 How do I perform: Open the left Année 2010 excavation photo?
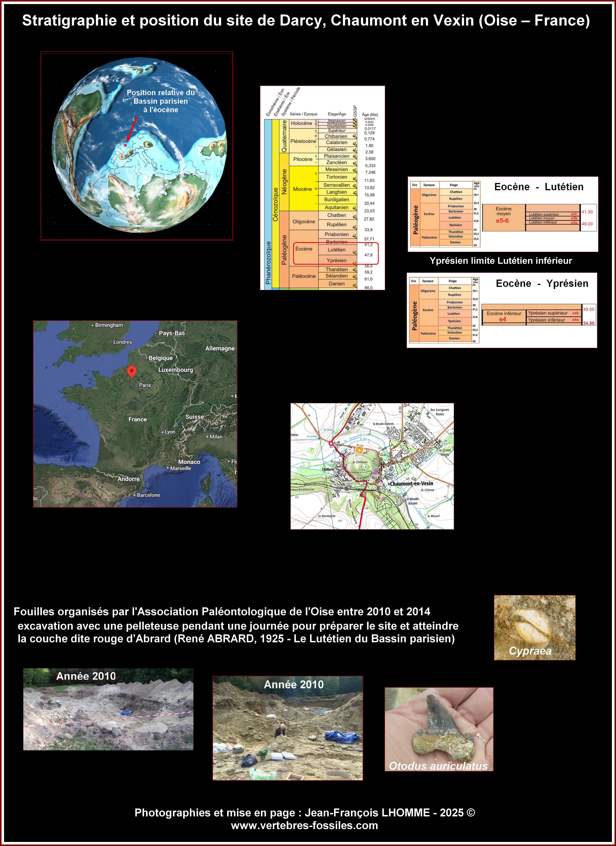pos(108,709)
